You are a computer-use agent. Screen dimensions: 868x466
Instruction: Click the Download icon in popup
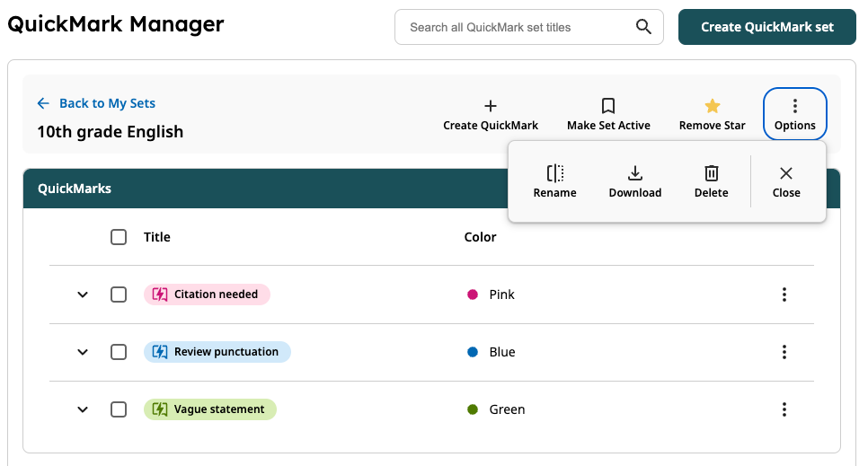coord(635,173)
